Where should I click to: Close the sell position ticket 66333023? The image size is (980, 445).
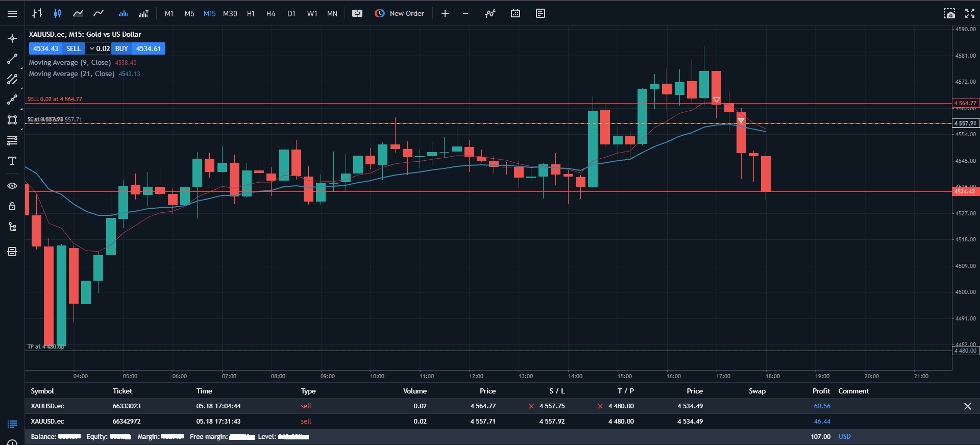967,406
